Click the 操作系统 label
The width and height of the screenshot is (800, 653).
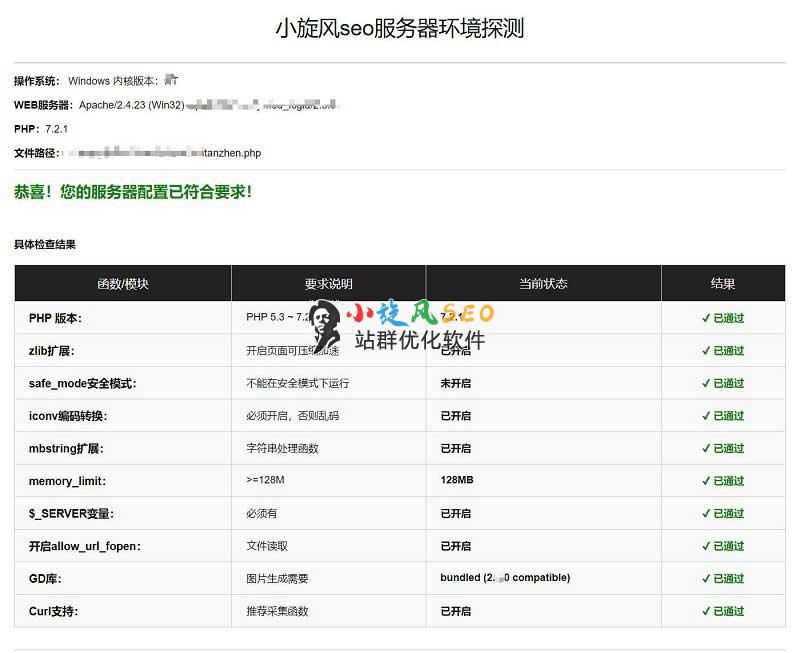(x=37, y=81)
